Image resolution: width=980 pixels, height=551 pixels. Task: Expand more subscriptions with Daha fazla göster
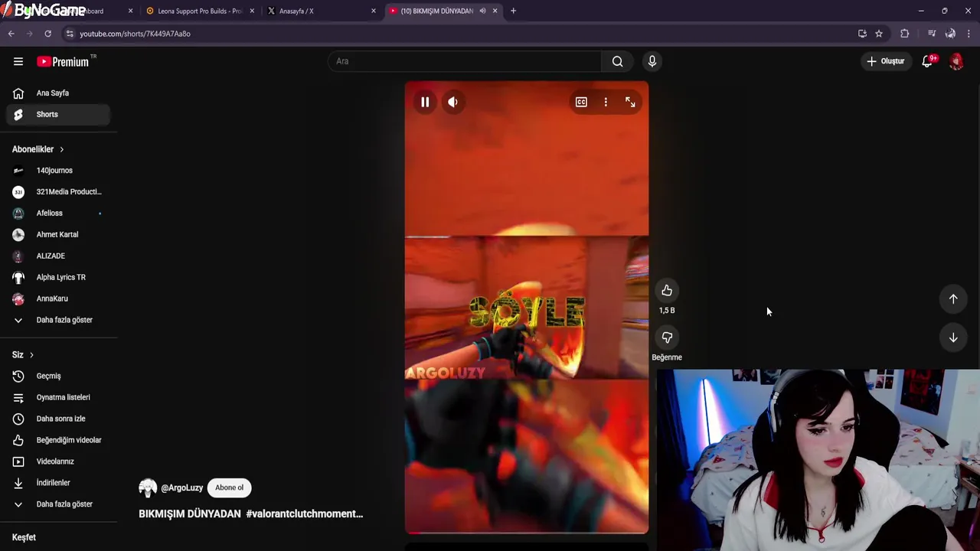[x=58, y=321]
